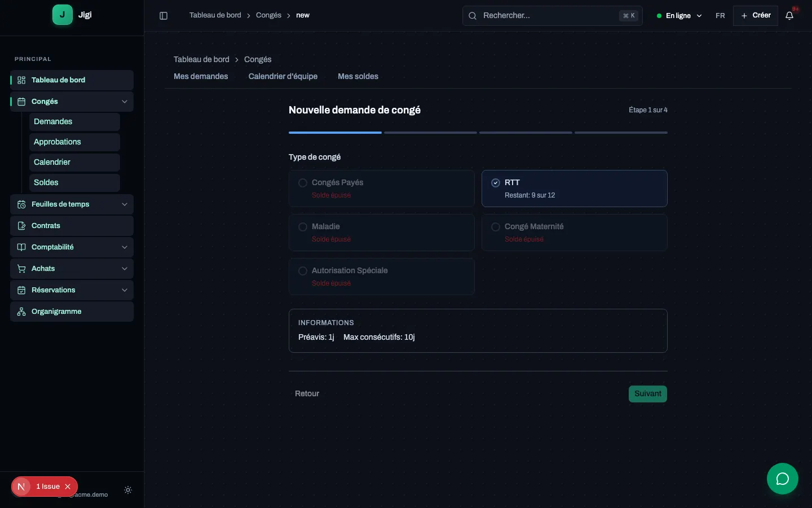
Task: Click the Congés calendar icon in sidebar
Action: click(x=21, y=102)
